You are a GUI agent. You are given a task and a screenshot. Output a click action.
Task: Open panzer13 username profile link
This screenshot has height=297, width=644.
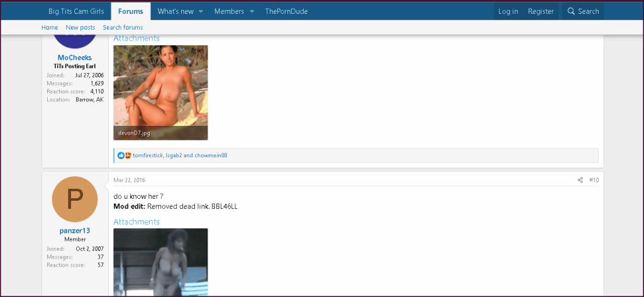pyautogui.click(x=75, y=231)
